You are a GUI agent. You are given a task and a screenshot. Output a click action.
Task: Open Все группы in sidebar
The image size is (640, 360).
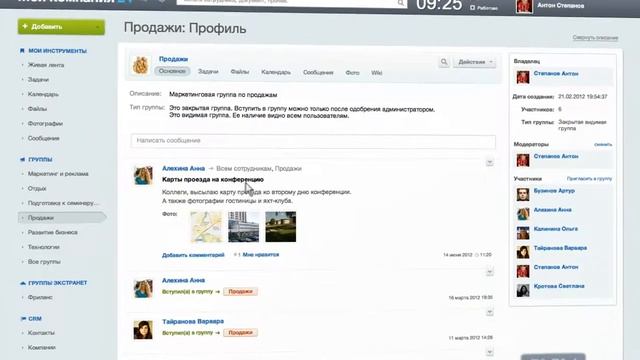pyautogui.click(x=44, y=262)
